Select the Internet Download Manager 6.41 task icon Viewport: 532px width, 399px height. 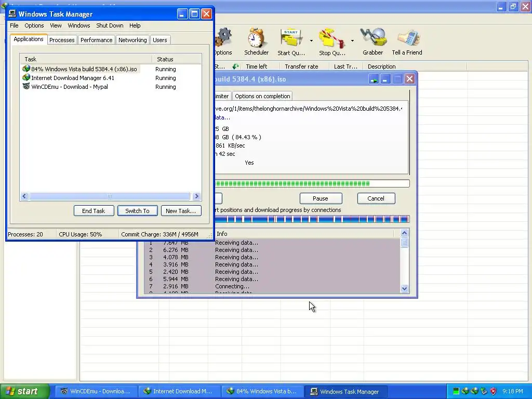(26, 77)
